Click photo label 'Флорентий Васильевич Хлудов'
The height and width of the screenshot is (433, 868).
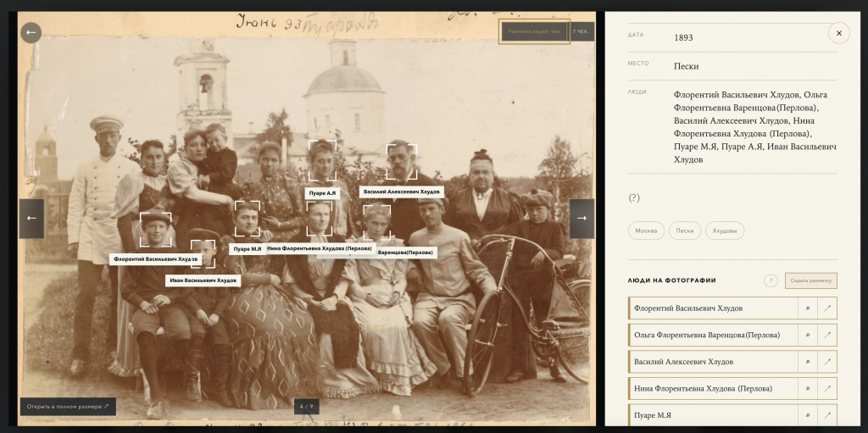pyautogui.click(x=156, y=258)
